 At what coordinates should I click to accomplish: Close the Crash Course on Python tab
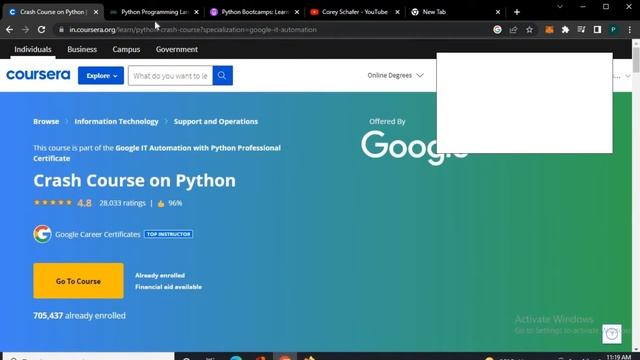point(96,12)
